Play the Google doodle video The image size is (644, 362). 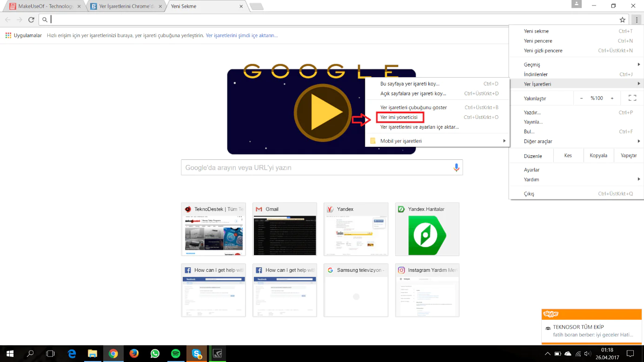click(x=321, y=112)
